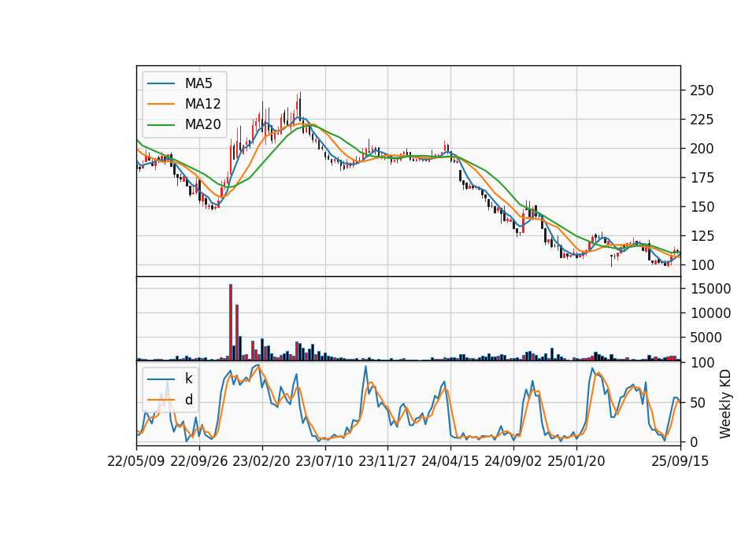
Task: Select the 24/09/02 date tick label
Action: 513,461
